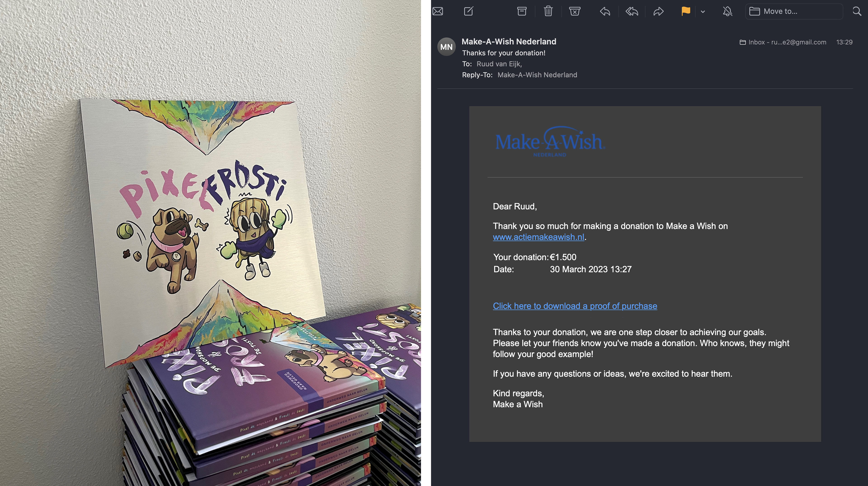Image resolution: width=868 pixels, height=486 pixels.
Task: Open the mail search magnifier
Action: pos(857,12)
